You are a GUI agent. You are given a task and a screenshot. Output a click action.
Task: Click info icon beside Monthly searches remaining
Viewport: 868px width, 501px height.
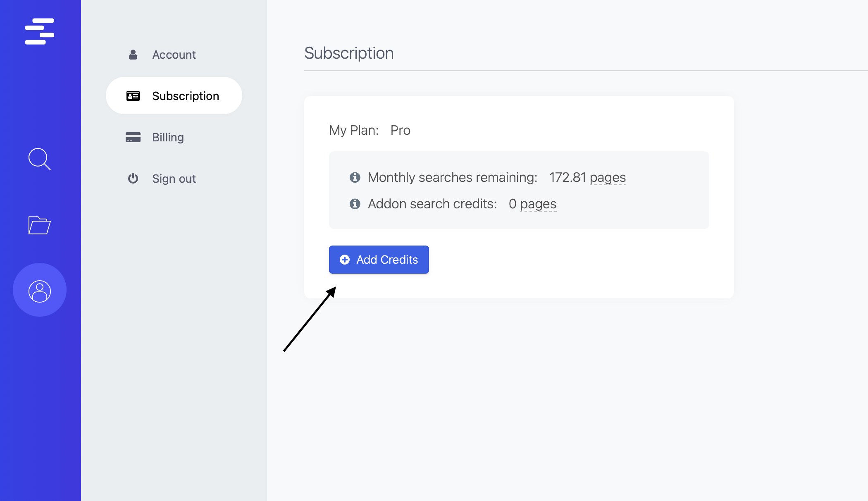pyautogui.click(x=355, y=177)
